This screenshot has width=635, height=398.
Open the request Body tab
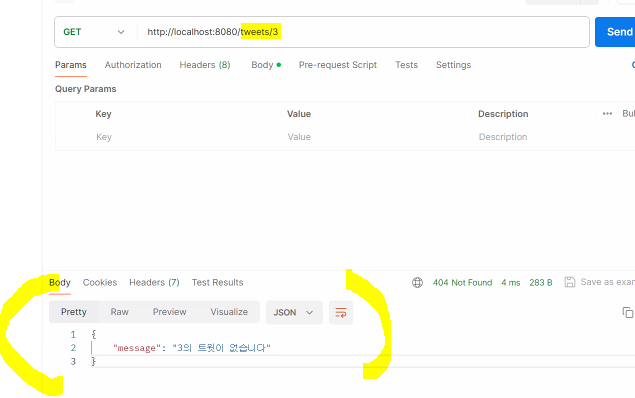266,65
